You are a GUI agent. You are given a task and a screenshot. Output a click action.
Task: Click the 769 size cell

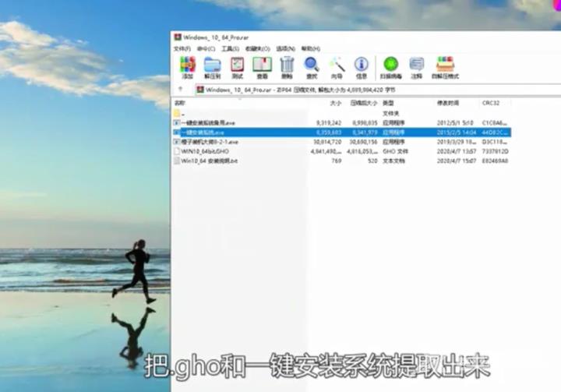coord(337,161)
